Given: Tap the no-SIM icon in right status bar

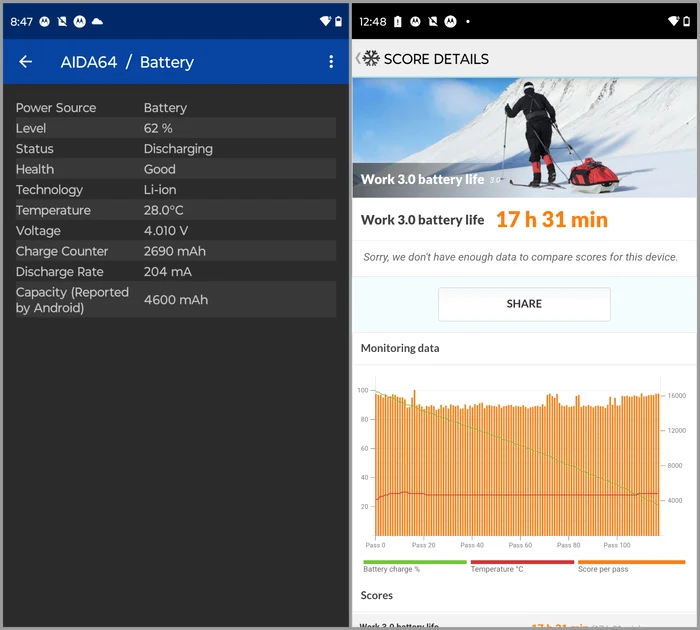Looking at the screenshot, I should click(x=433, y=21).
